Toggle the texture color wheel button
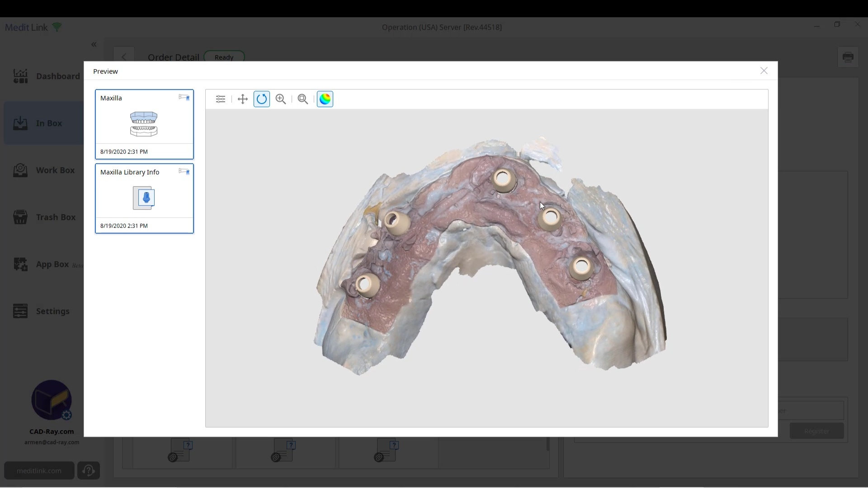868x488 pixels. (325, 99)
